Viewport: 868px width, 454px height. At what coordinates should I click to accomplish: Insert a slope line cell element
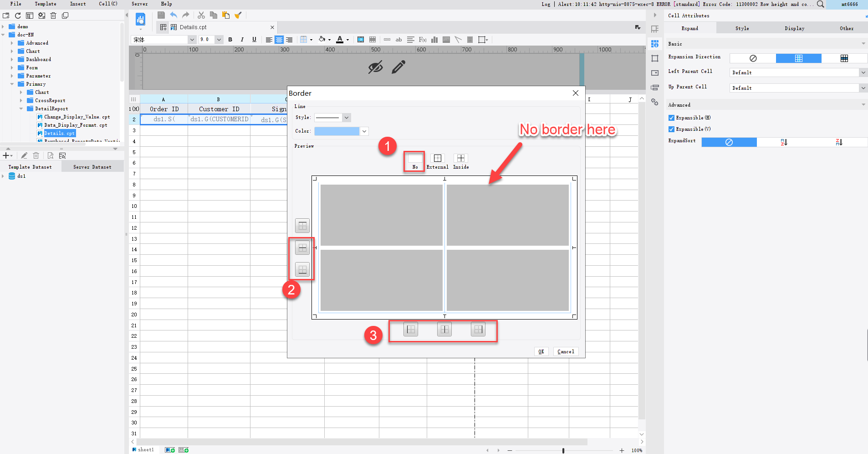[x=458, y=40]
